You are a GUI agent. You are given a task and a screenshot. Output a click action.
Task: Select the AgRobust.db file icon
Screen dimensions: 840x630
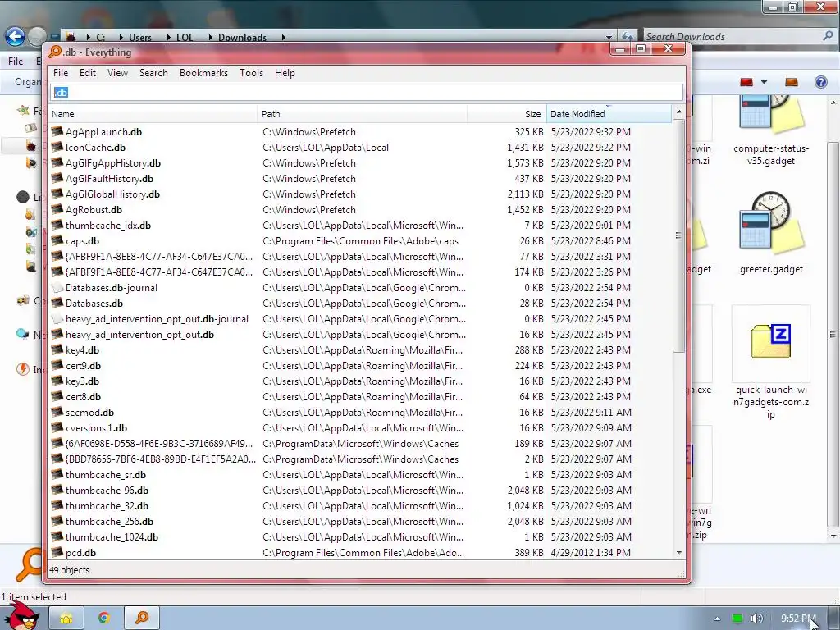[x=57, y=209]
